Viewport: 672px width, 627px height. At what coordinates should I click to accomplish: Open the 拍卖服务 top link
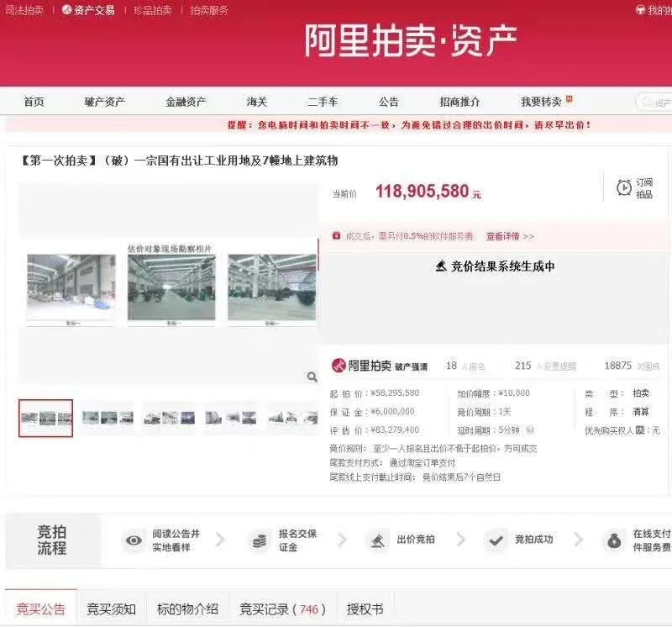click(x=209, y=10)
